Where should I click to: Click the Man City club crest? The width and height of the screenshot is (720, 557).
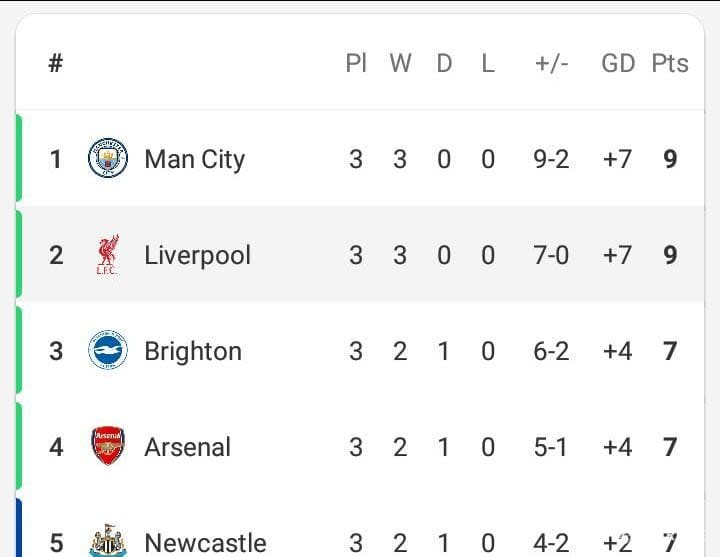point(108,158)
